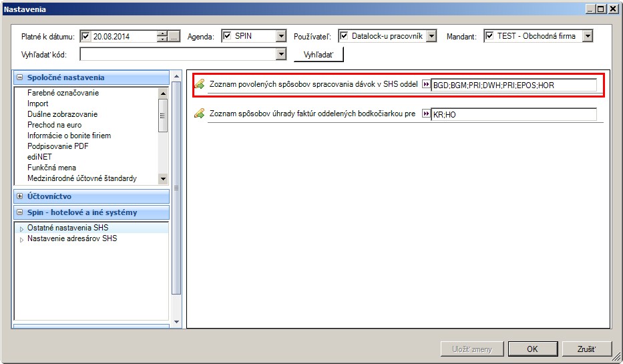Click the arrow icon next to KR;HO field
The height and width of the screenshot is (364, 623).
pyautogui.click(x=426, y=114)
